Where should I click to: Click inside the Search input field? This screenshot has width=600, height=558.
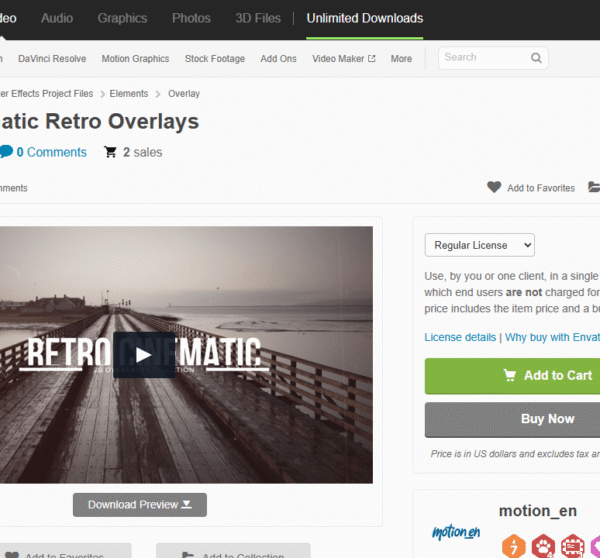coord(485,58)
